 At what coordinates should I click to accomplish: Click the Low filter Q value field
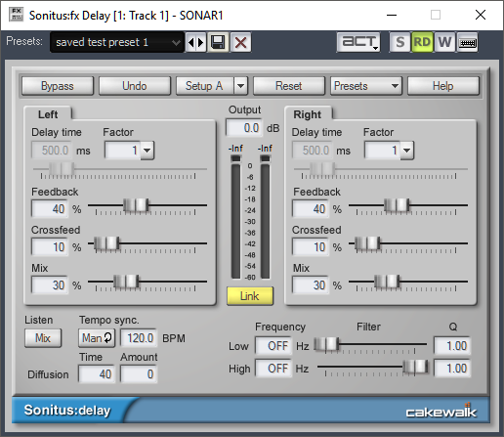[452, 346]
